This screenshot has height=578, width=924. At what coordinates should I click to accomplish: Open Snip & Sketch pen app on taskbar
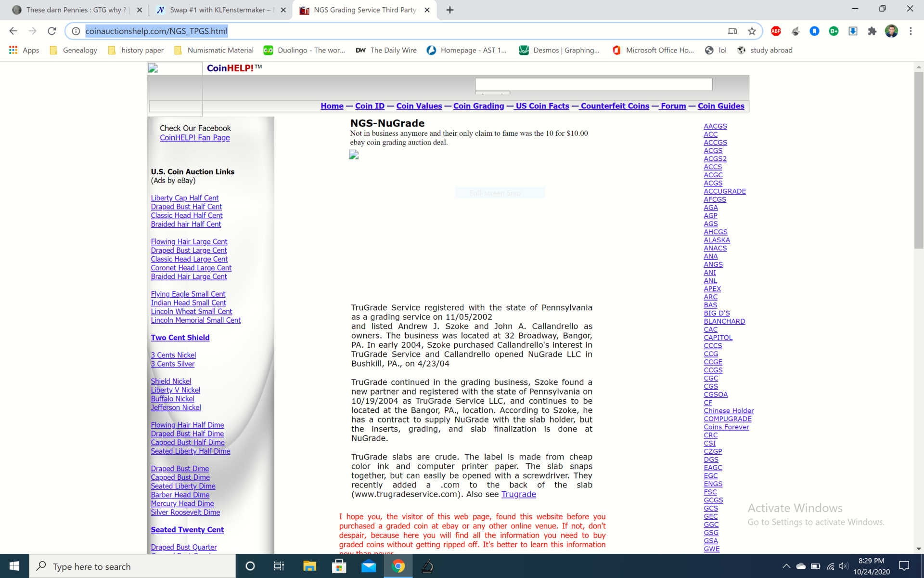tap(427, 566)
